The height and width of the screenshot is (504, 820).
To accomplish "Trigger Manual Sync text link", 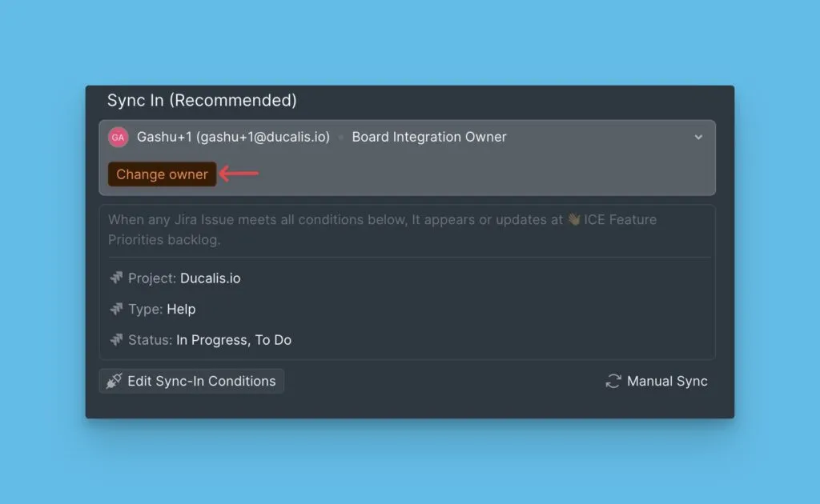I will coord(667,382).
